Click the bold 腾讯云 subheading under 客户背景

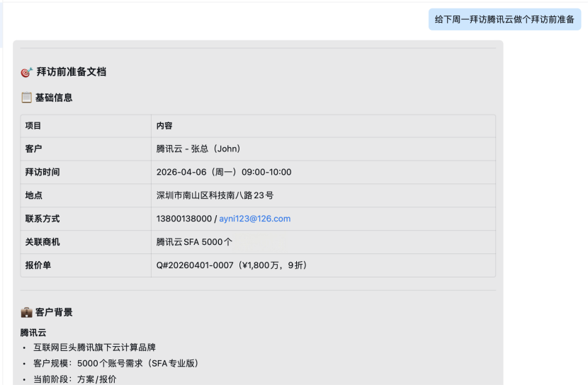coord(35,332)
